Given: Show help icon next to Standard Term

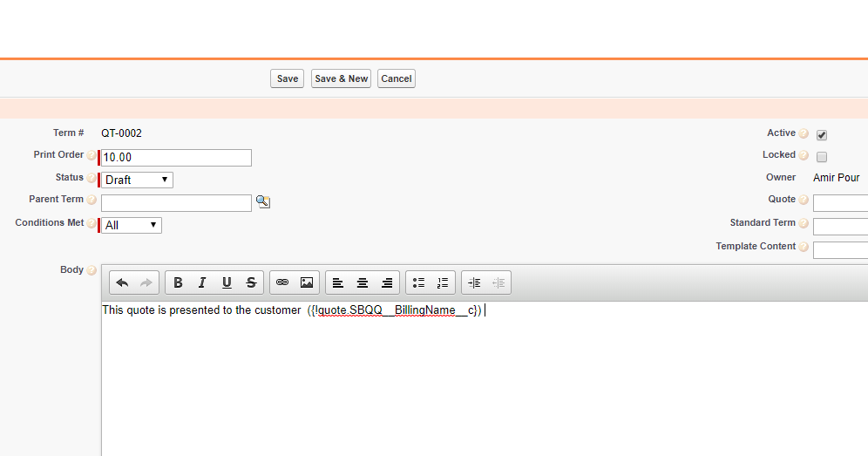Looking at the screenshot, I should [x=804, y=224].
